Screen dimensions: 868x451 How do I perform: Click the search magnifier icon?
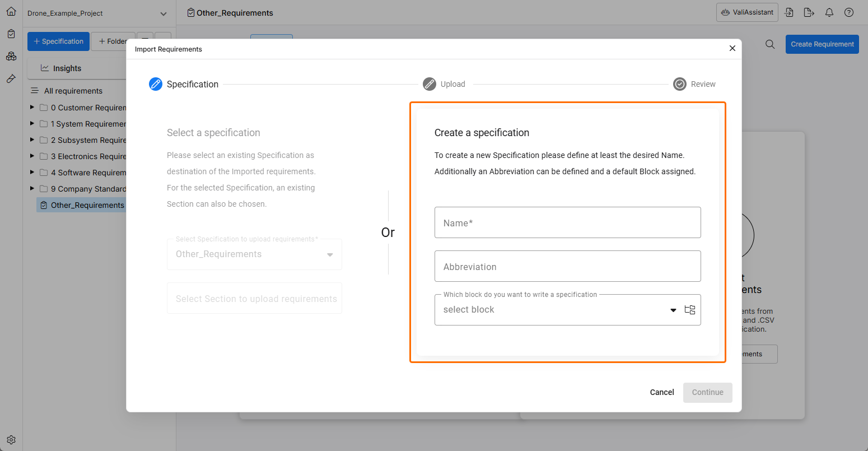point(770,44)
